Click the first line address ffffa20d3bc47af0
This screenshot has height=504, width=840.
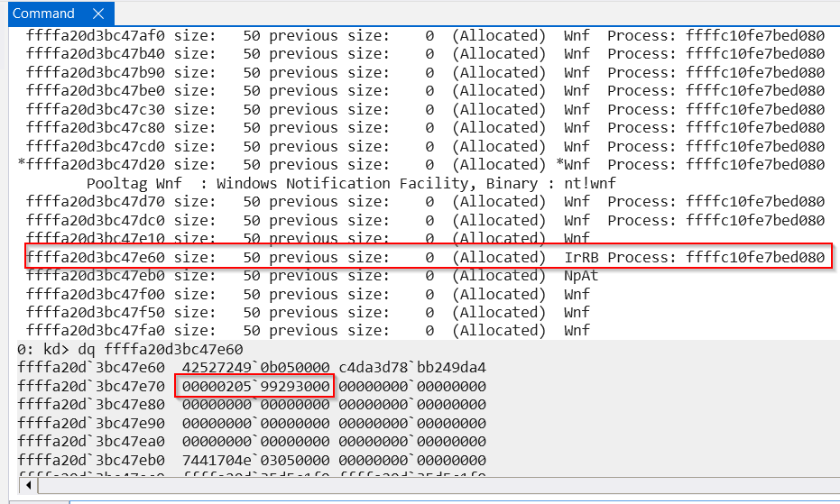point(96,36)
